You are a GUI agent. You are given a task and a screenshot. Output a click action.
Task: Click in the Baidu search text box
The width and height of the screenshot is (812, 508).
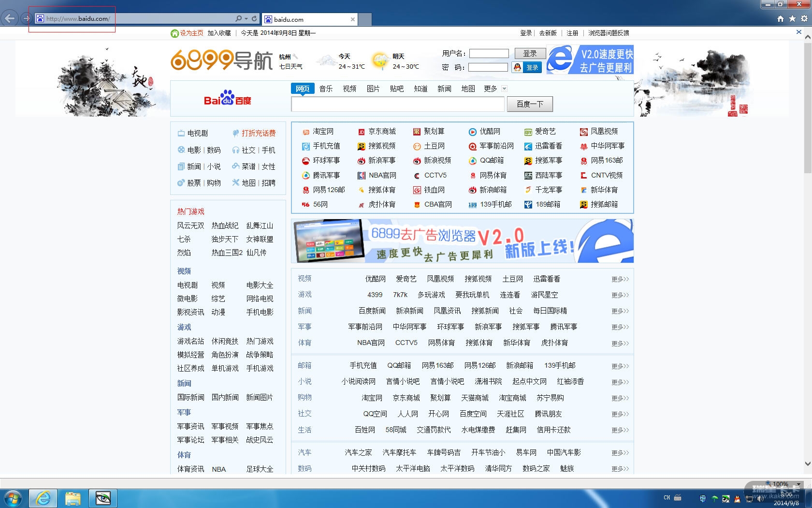[397, 104]
